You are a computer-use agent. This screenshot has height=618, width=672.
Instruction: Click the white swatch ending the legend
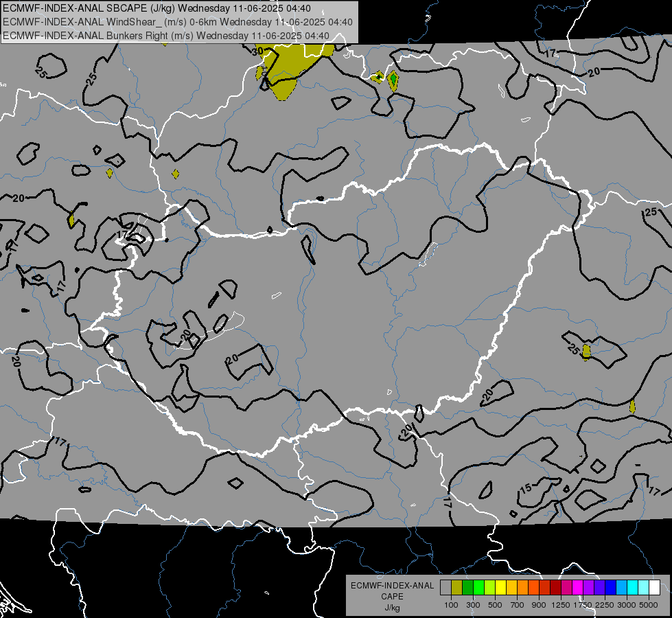(x=655, y=588)
